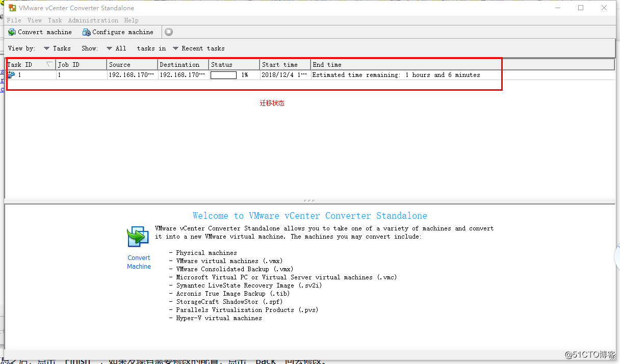Click the Hyper-V virtual machines list entry
The width and height of the screenshot is (620, 364).
click(219, 318)
